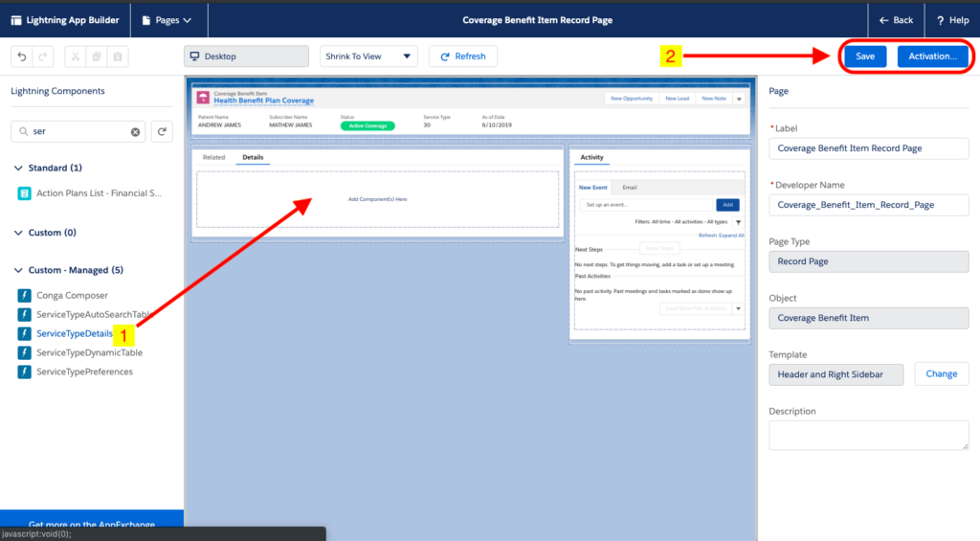Click the ServiceTypePreferences lightning icon
This screenshot has width=980, height=541.
pyautogui.click(x=24, y=372)
